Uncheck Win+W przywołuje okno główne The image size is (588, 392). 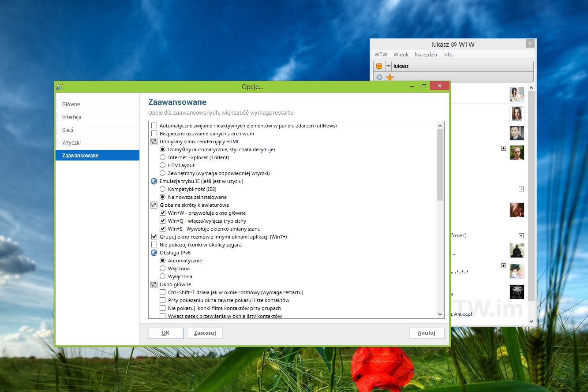click(x=162, y=213)
